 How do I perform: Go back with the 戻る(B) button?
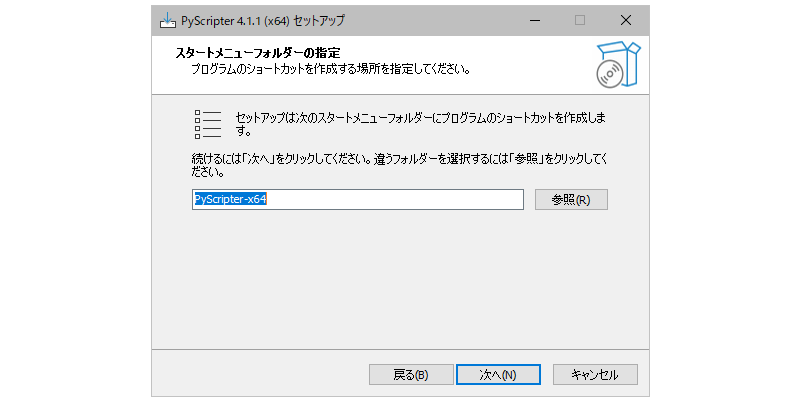[411, 375]
